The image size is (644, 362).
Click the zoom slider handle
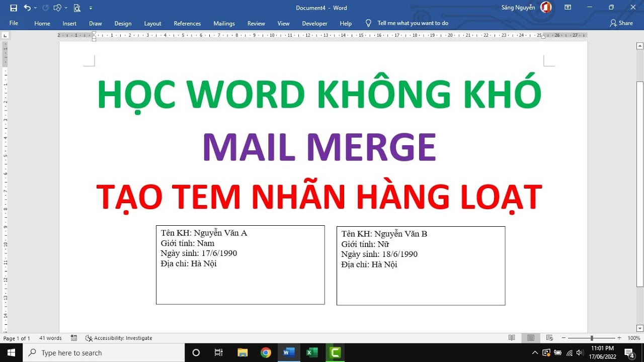click(592, 338)
